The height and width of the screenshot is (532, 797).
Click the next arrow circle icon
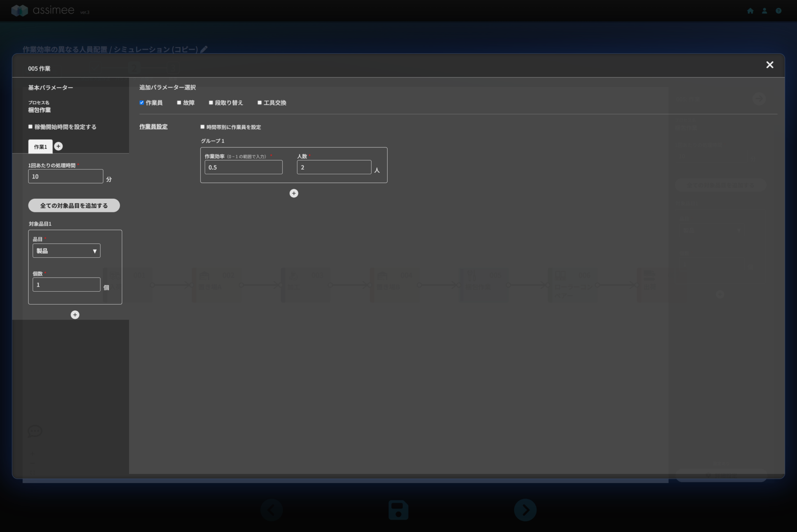(x=525, y=510)
